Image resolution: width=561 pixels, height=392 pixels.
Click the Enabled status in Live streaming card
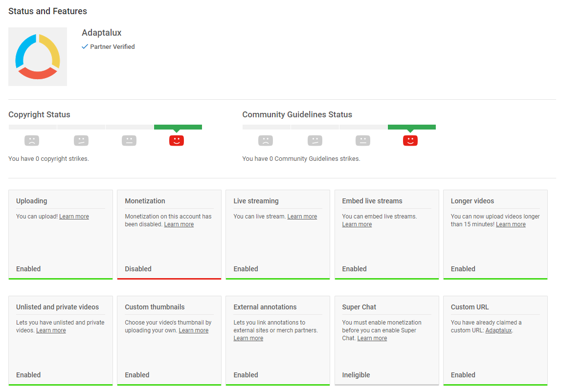[x=246, y=269]
